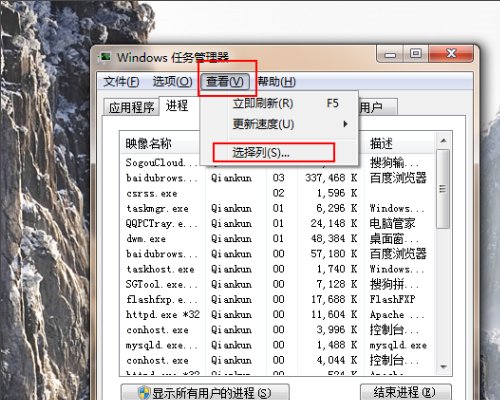
Task: Click the 结束进程(E) button
Action: click(x=406, y=392)
